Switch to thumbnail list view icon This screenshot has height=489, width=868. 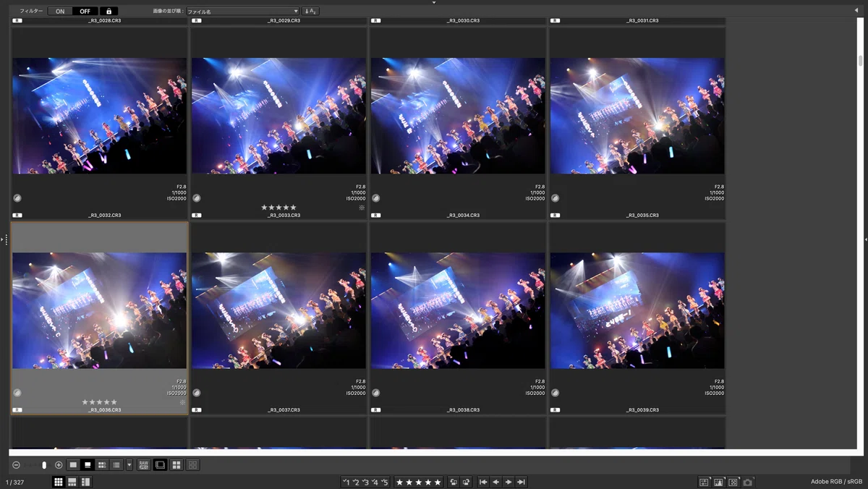(x=116, y=465)
